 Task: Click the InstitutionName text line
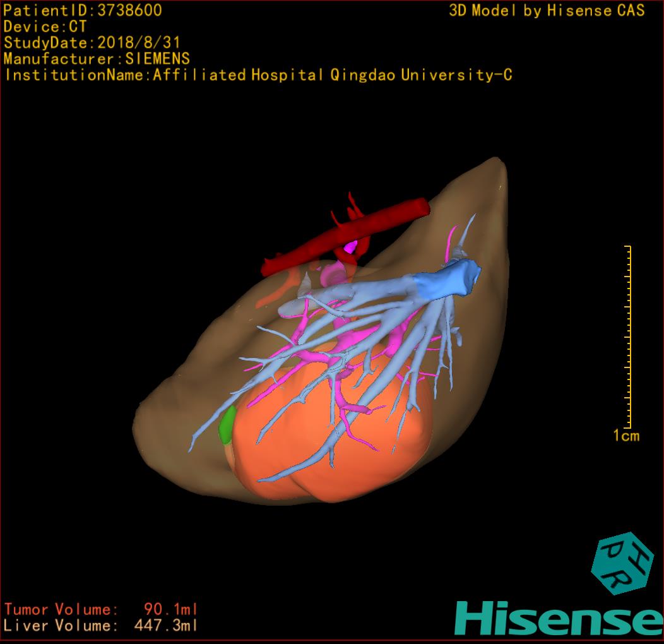(258, 75)
